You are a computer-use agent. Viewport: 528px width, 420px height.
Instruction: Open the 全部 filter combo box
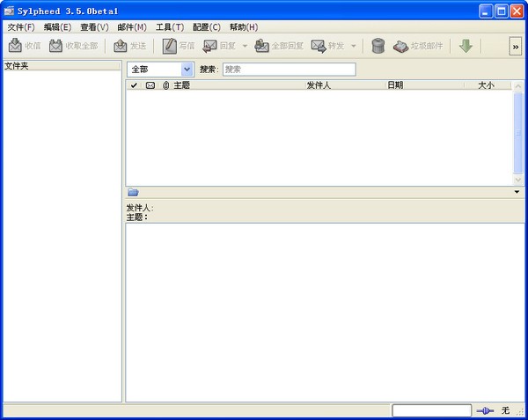click(161, 70)
